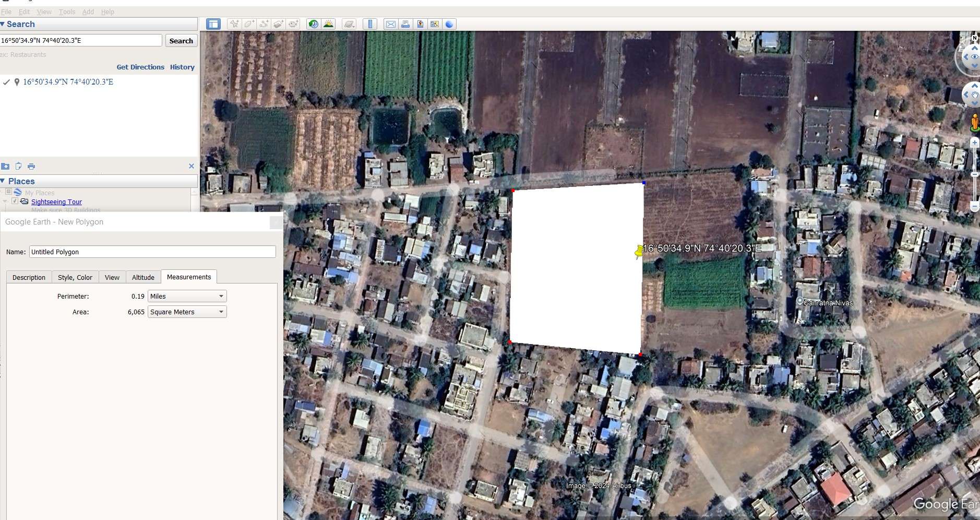Zoom out with the minus button
This screenshot has height=520, width=980.
pyautogui.click(x=974, y=207)
